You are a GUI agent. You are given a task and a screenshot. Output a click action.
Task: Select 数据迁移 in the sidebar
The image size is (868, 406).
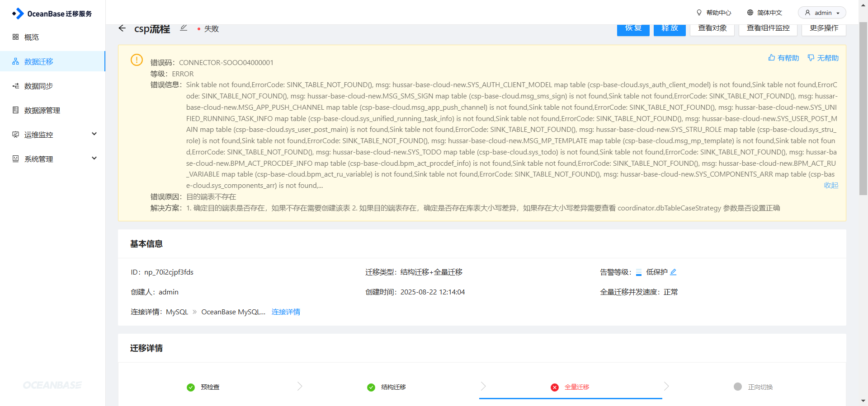(x=52, y=61)
